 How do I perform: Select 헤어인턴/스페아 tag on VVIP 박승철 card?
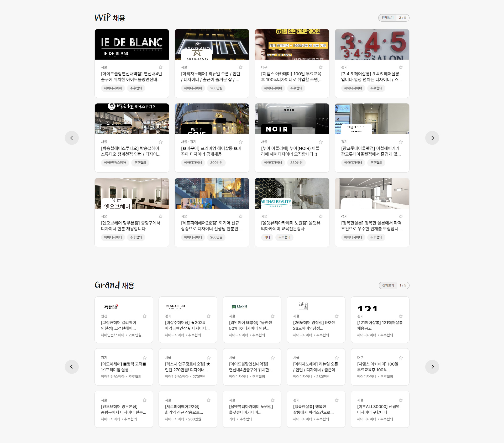click(x=115, y=163)
